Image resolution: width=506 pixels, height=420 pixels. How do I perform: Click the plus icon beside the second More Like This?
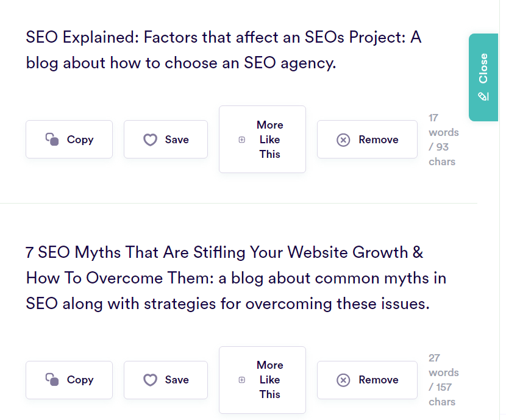point(242,380)
